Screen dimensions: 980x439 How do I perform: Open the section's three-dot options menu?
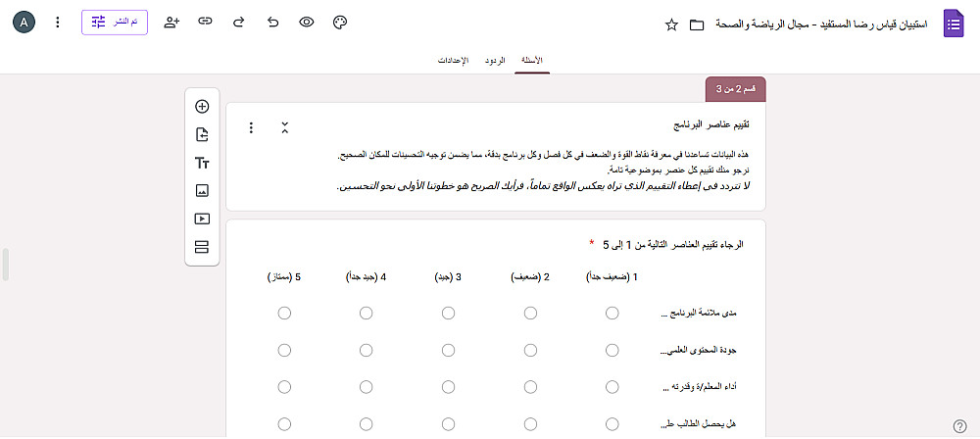click(x=251, y=127)
